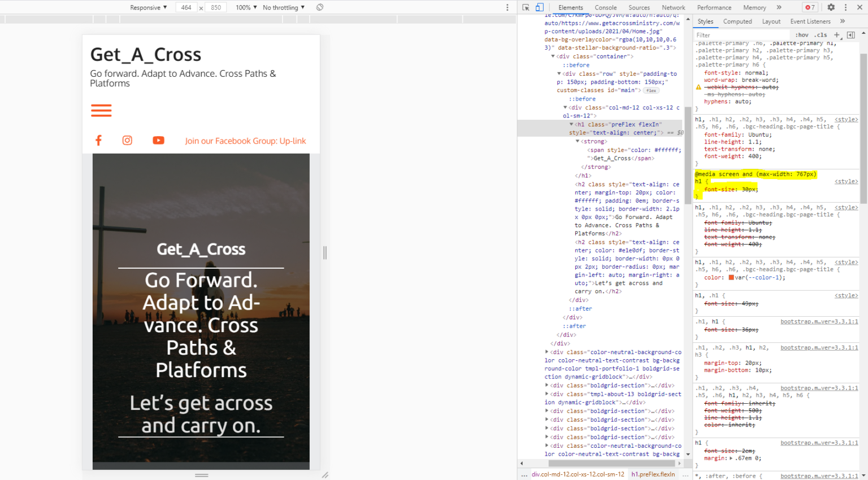Click the Get_A_Cross site title
The width and height of the screenshot is (868, 480).
[x=145, y=54]
